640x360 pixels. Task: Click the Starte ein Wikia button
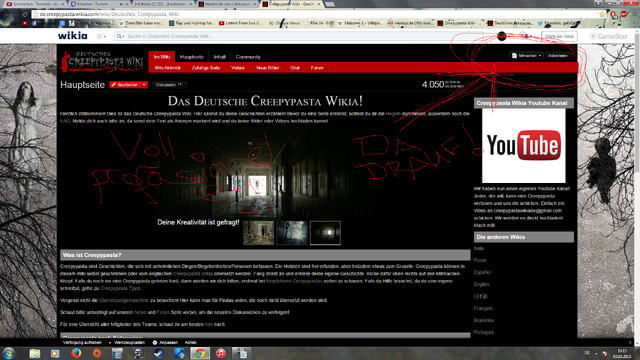(559, 36)
